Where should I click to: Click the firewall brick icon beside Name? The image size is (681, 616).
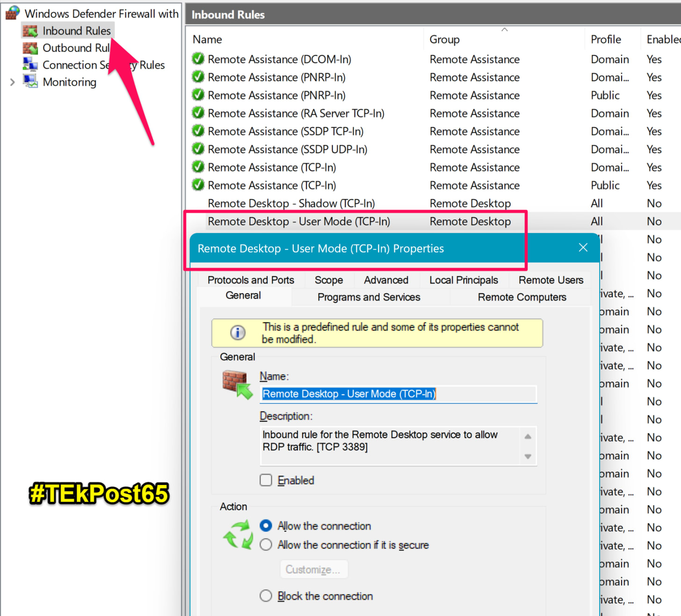point(238,384)
